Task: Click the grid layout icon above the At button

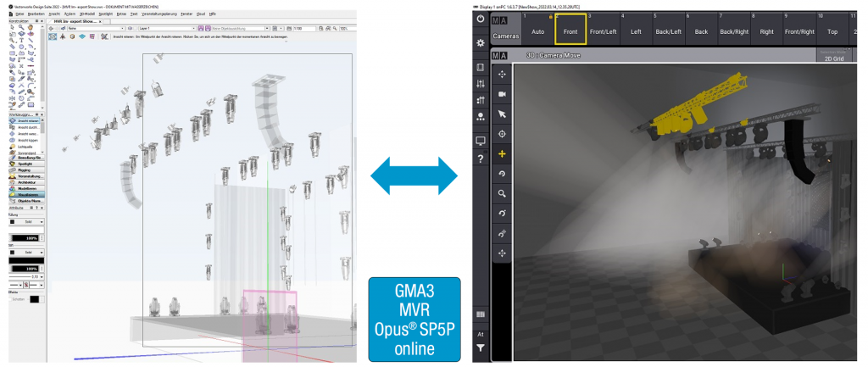Action: pos(480,314)
